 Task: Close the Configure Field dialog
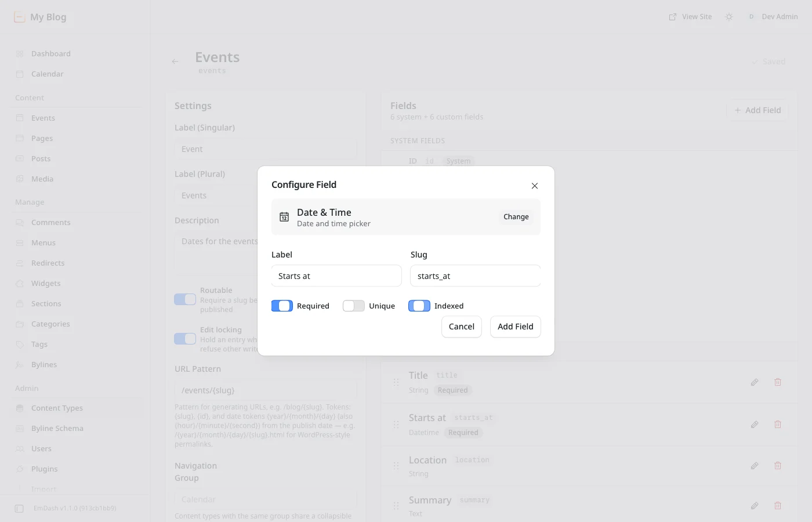point(535,186)
